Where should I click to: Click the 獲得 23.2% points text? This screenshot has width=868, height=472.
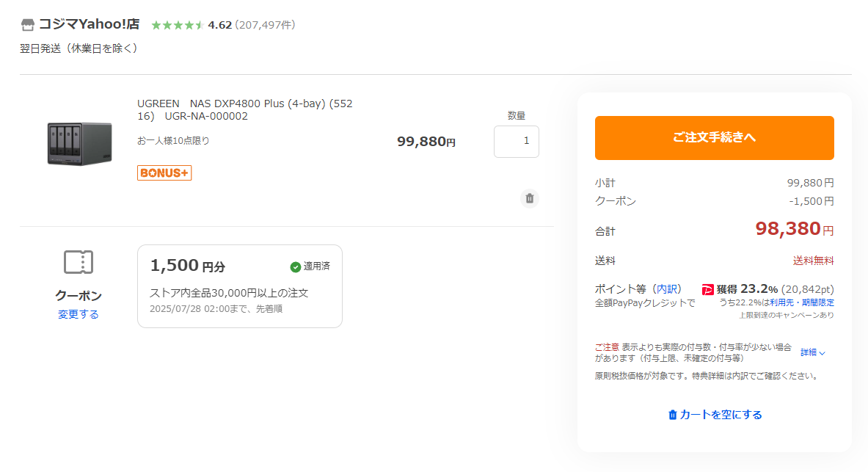(x=748, y=289)
